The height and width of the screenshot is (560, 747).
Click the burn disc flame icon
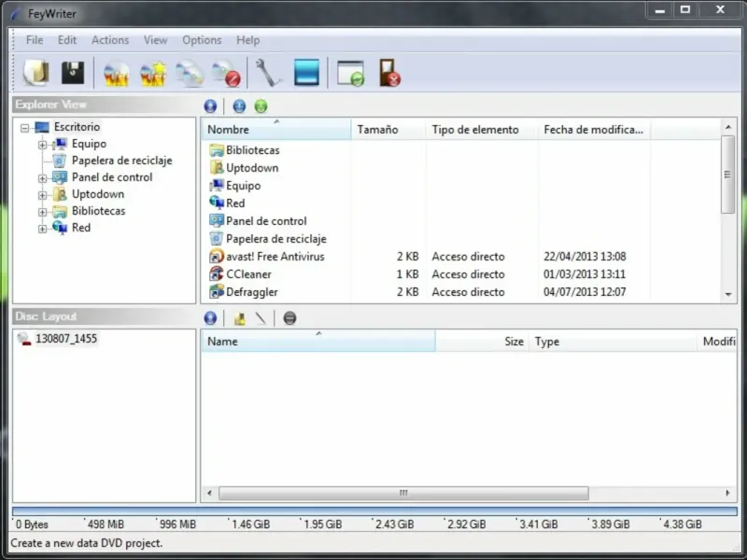coord(116,74)
